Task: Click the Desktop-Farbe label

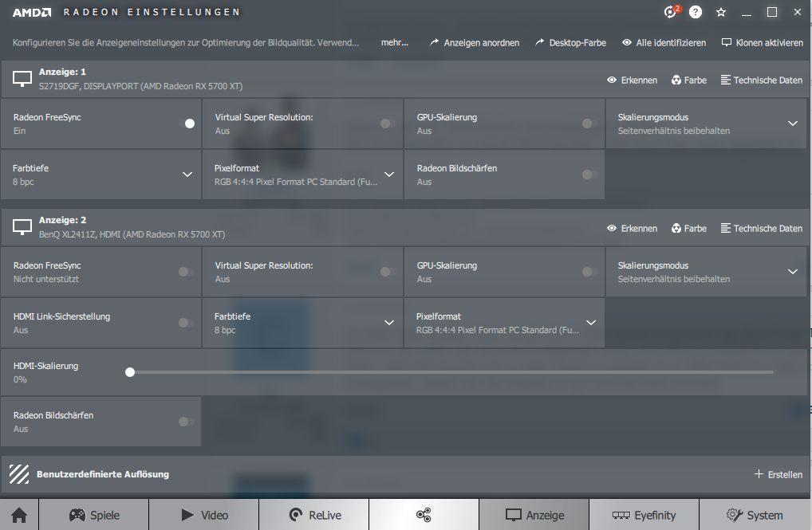Action: (x=577, y=42)
